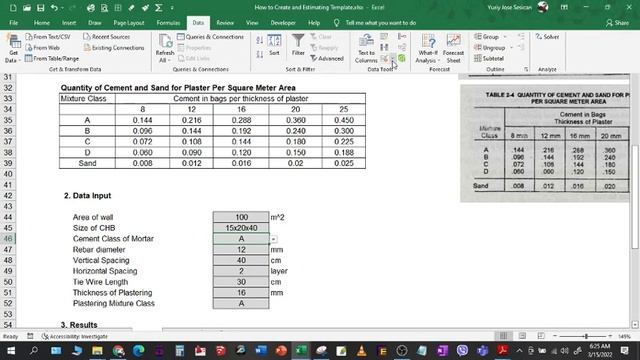This screenshot has height=360, width=640.
Task: Choose From Text/CSV import
Action: tap(48, 37)
